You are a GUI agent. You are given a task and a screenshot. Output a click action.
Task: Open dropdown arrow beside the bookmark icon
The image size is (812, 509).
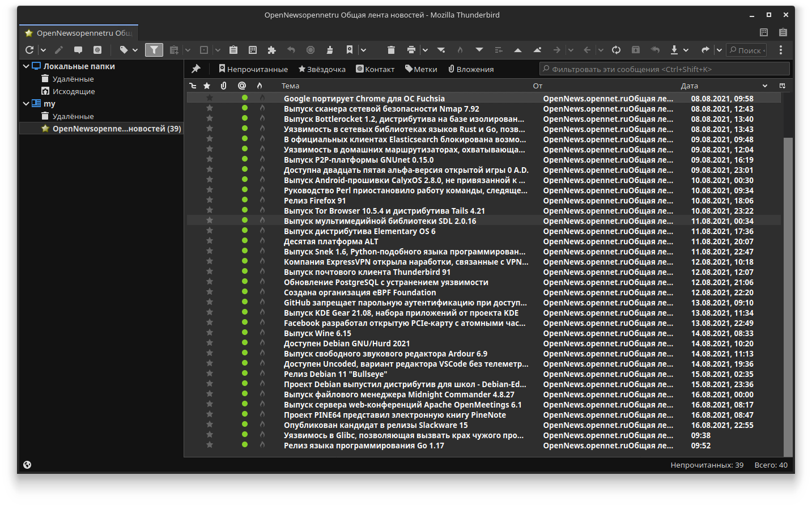363,50
